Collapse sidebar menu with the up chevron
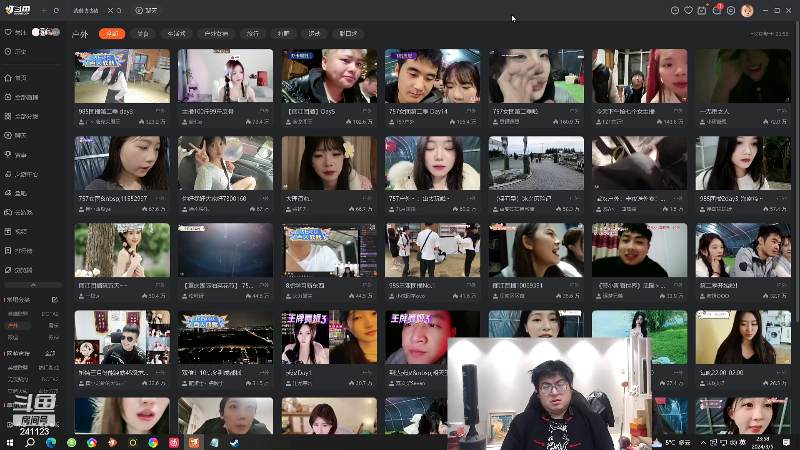 [x=33, y=285]
